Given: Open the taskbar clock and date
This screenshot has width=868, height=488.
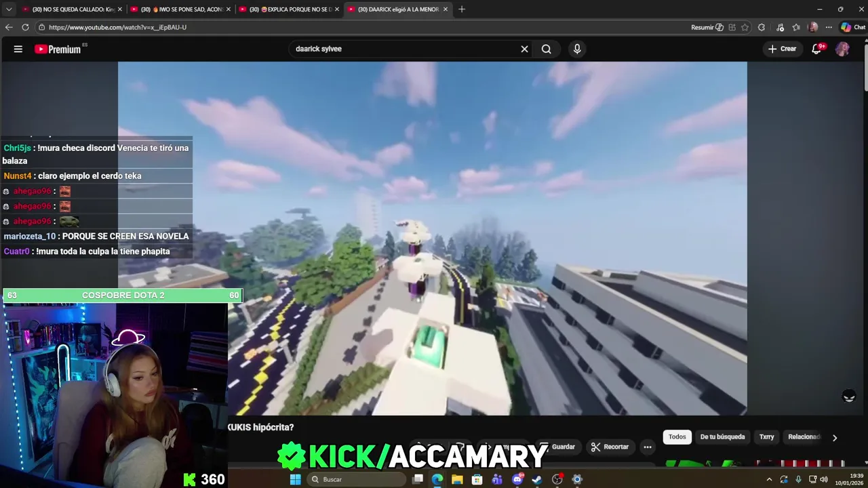Looking at the screenshot, I should click(x=849, y=479).
